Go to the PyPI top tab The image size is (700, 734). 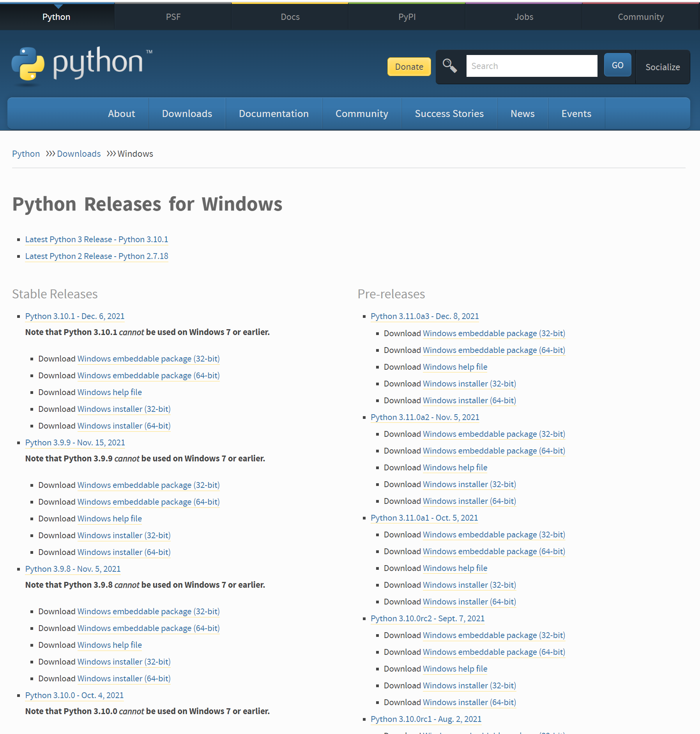tap(407, 17)
